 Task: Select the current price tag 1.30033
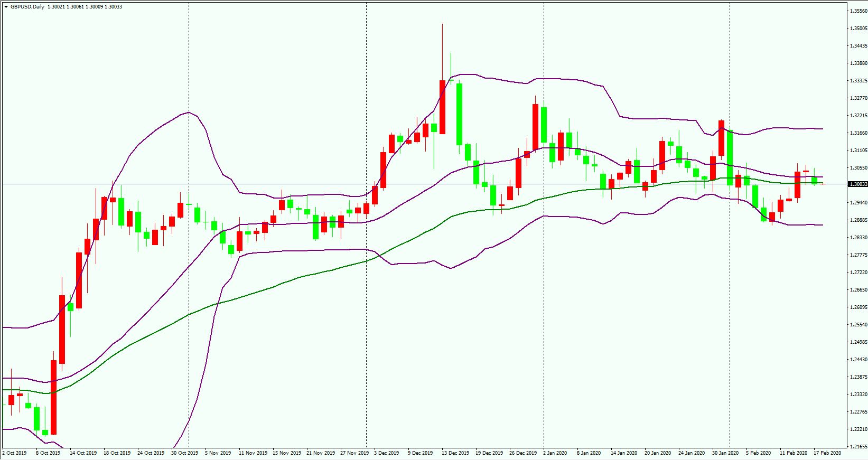click(858, 184)
